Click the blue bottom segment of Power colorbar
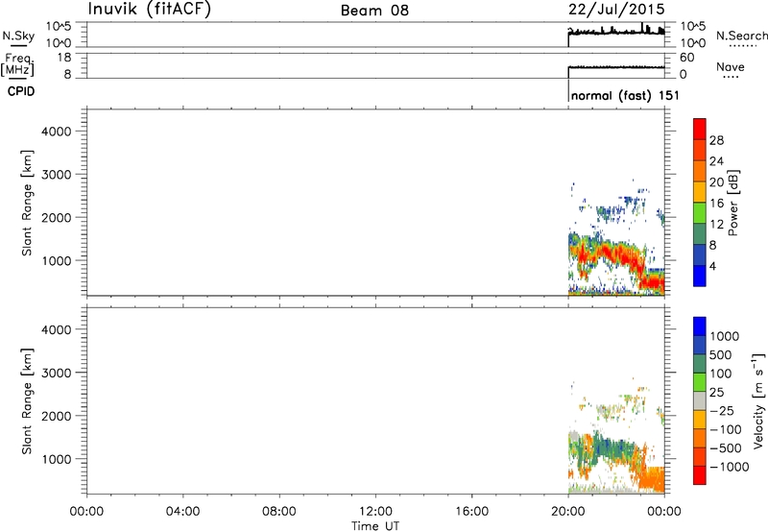Image resolution: width=768 pixels, height=532 pixels. click(700, 276)
